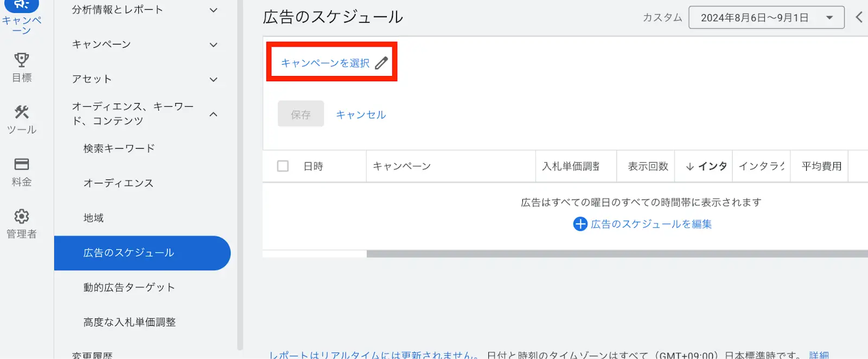Open the 広告のスケジュールを編集 link
868x359 pixels.
point(650,223)
